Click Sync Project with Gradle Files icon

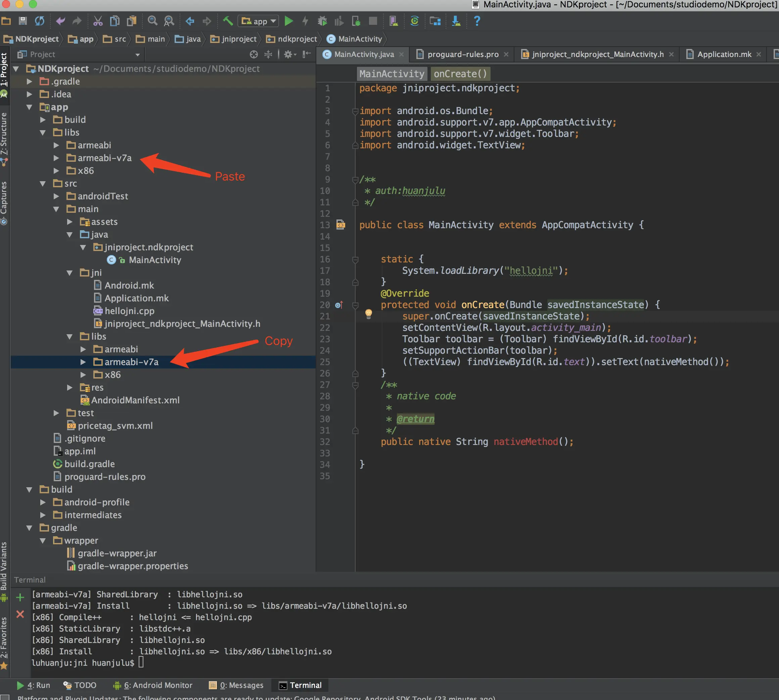[415, 21]
